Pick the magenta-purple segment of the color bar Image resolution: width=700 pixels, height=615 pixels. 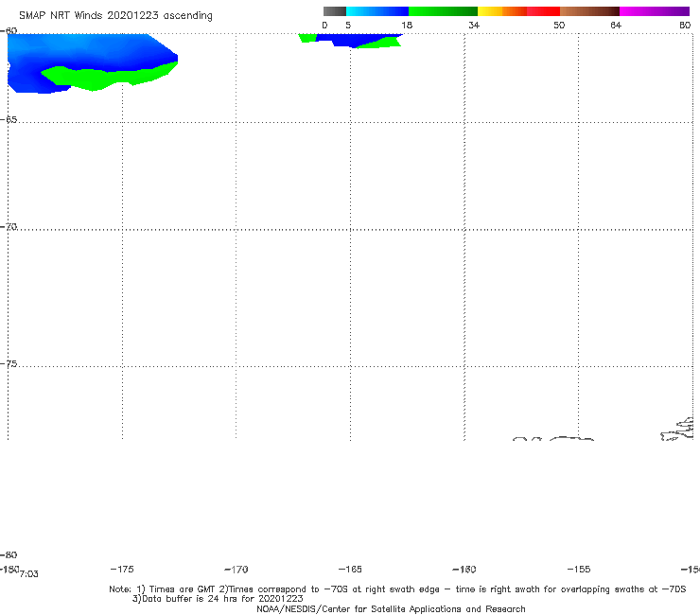pyautogui.click(x=655, y=11)
